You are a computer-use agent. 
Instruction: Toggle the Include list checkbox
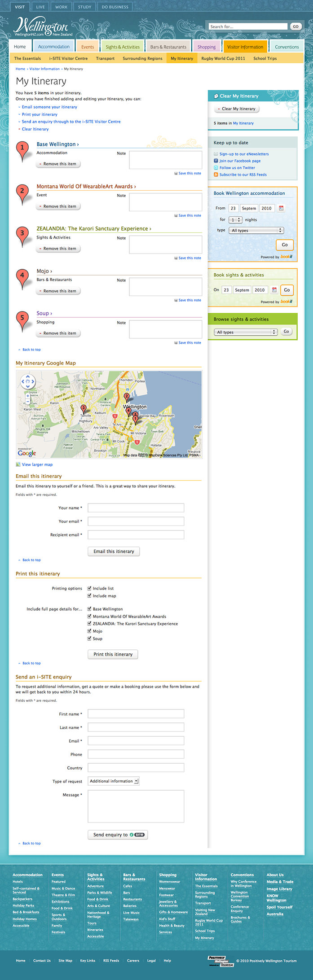tap(90, 588)
